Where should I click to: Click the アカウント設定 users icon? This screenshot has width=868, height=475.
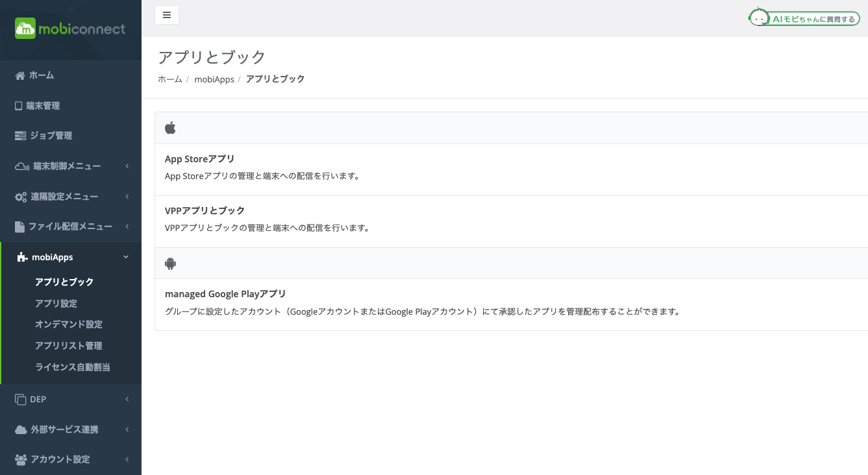click(20, 459)
